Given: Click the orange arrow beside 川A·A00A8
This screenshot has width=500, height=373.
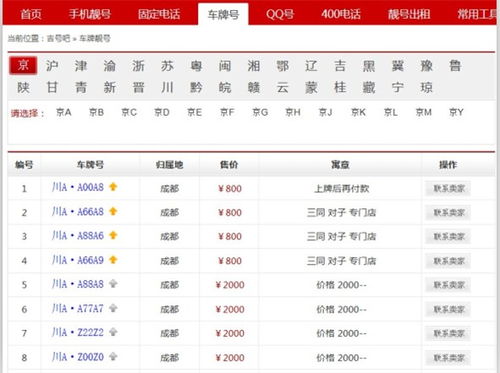Looking at the screenshot, I should coord(113,187).
